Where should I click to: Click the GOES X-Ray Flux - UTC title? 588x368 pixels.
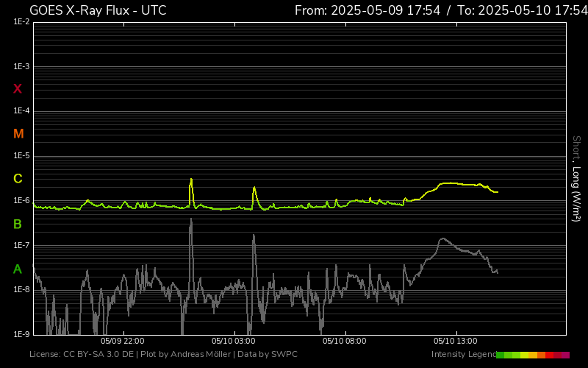tap(98, 10)
